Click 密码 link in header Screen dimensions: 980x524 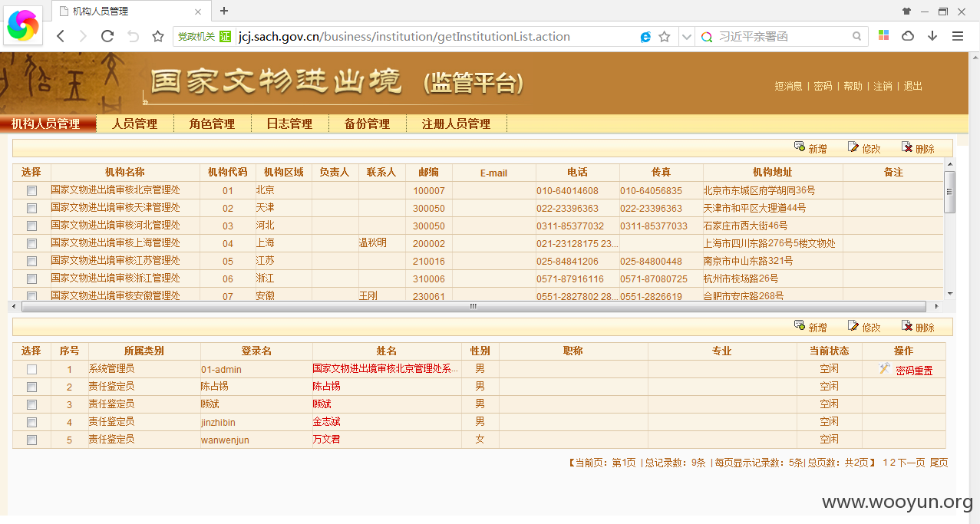coord(823,86)
